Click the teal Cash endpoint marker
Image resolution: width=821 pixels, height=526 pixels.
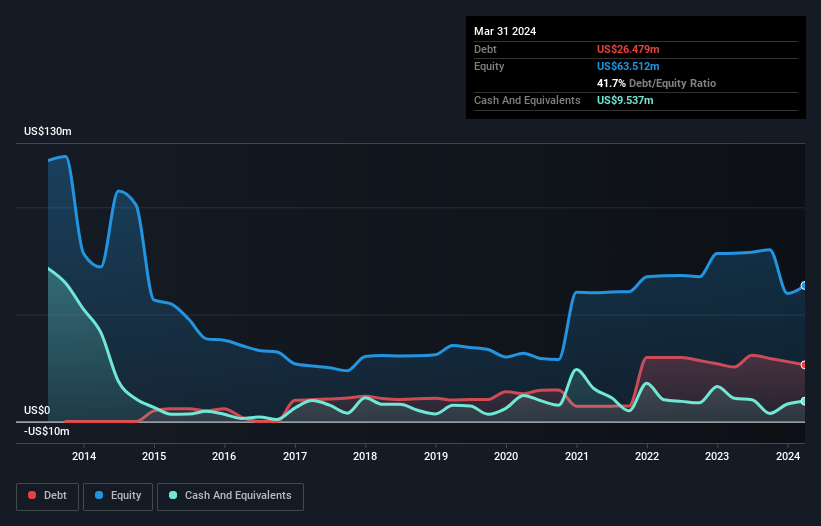click(804, 401)
